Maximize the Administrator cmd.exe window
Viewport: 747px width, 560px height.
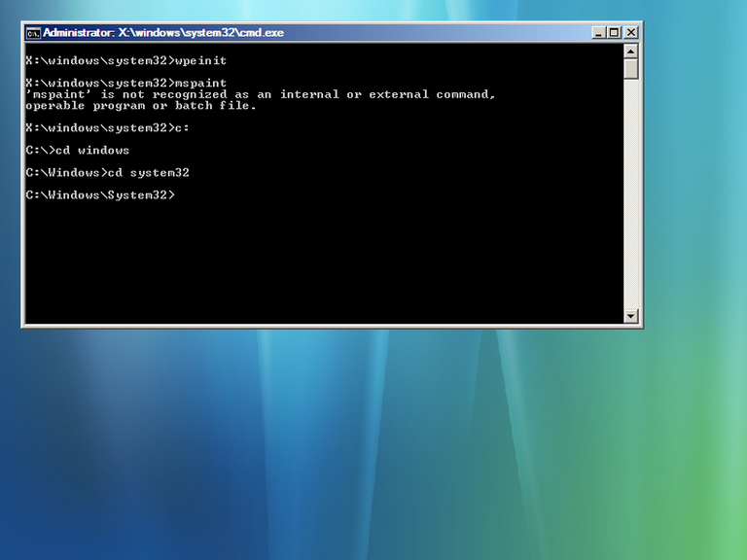click(614, 32)
